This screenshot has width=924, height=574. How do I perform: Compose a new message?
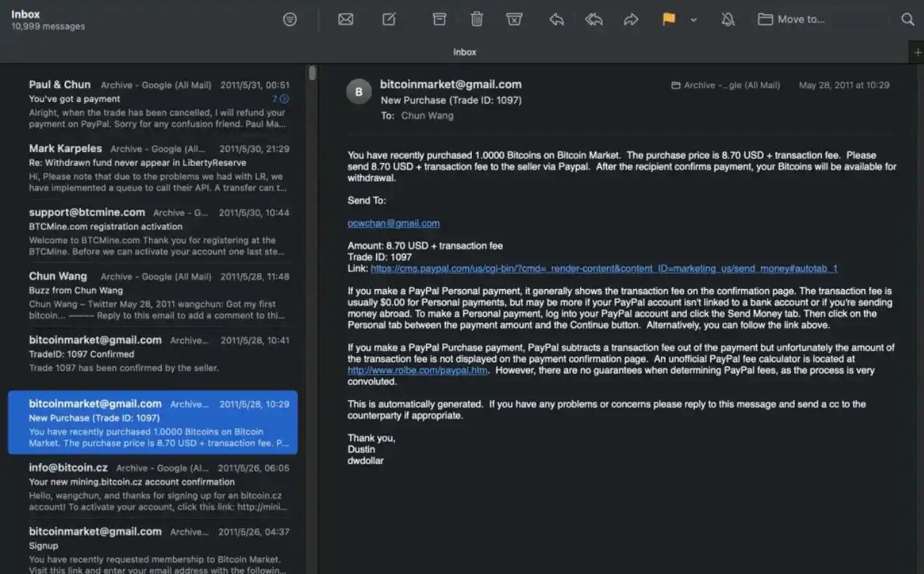tap(389, 20)
